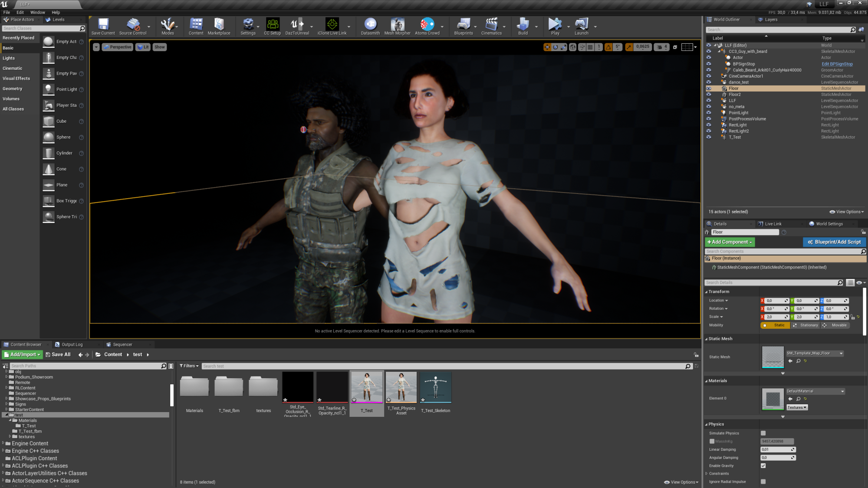
Task: Open the Datasmith import icon
Action: coord(370,26)
